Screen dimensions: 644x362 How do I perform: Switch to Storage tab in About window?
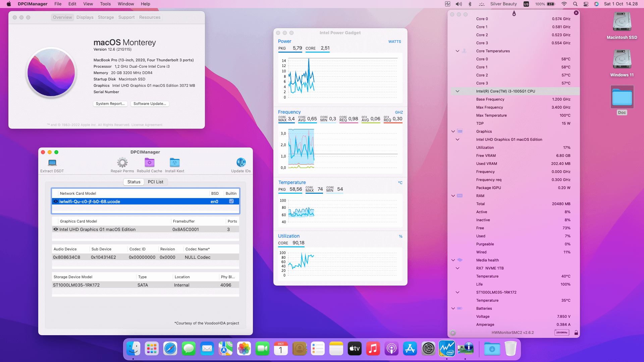pos(106,17)
